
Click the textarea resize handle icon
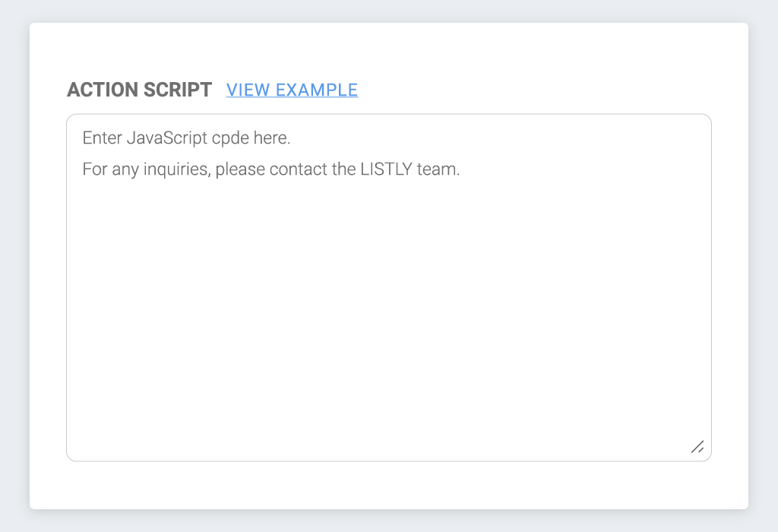tap(697, 447)
